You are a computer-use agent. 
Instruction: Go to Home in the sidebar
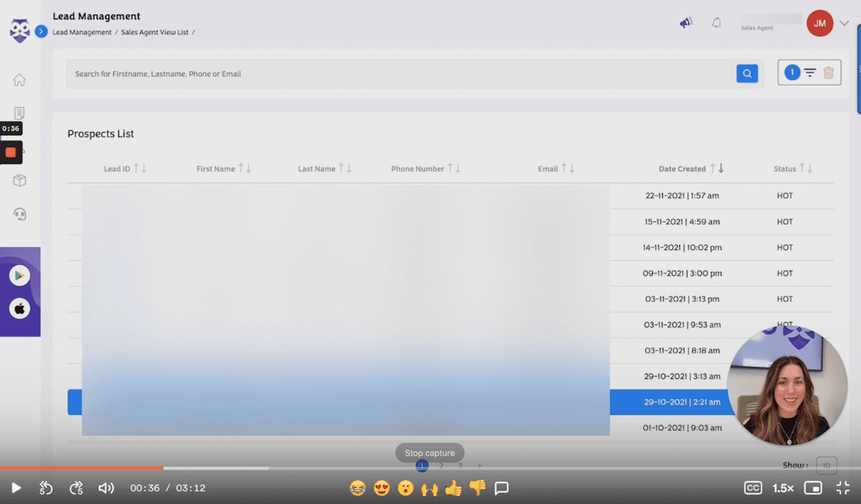point(19,80)
